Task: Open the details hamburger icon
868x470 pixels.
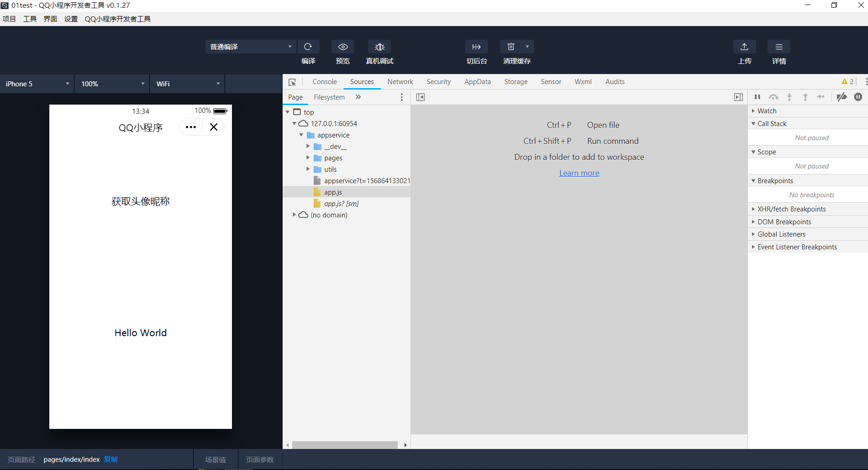Action: pos(779,47)
